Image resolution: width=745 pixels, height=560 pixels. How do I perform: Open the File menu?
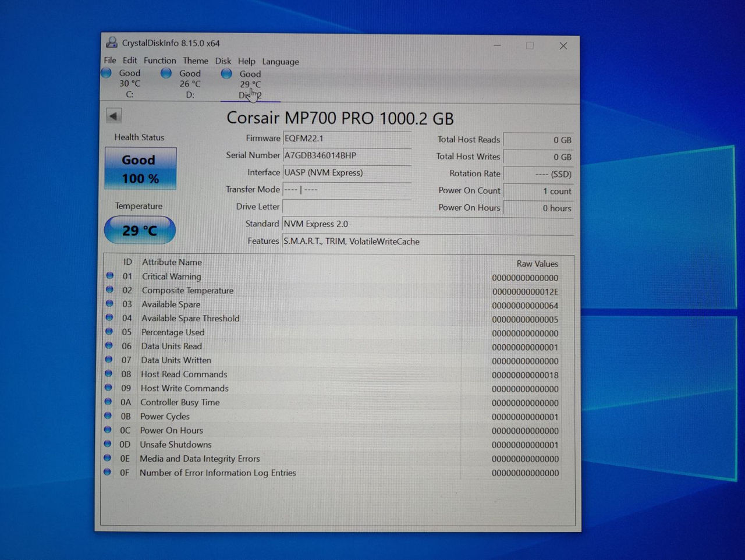[x=110, y=60]
